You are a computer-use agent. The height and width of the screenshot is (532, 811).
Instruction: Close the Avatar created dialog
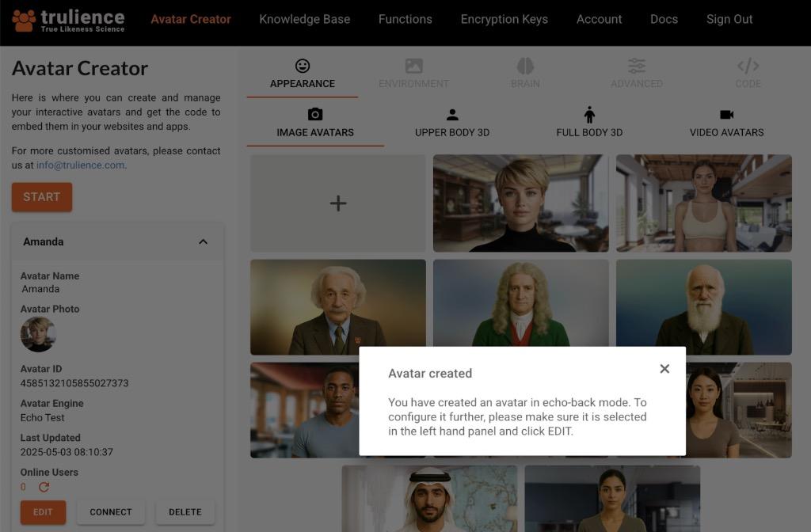click(664, 369)
